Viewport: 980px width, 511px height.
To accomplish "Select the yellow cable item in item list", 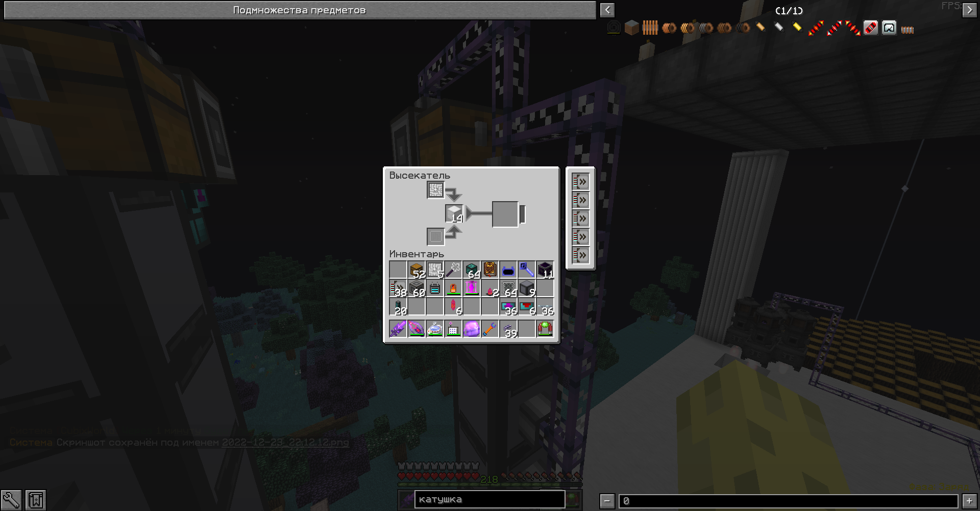I will [x=797, y=28].
